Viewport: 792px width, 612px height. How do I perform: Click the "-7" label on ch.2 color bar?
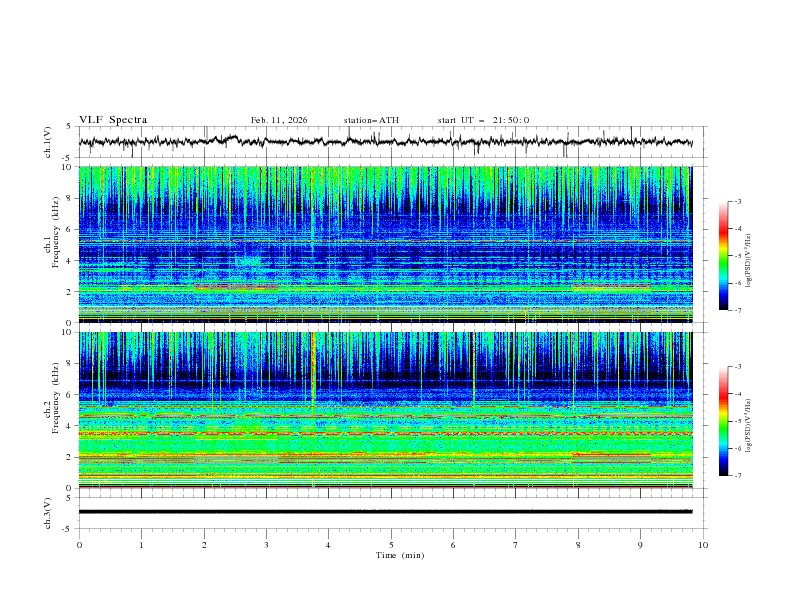point(737,476)
